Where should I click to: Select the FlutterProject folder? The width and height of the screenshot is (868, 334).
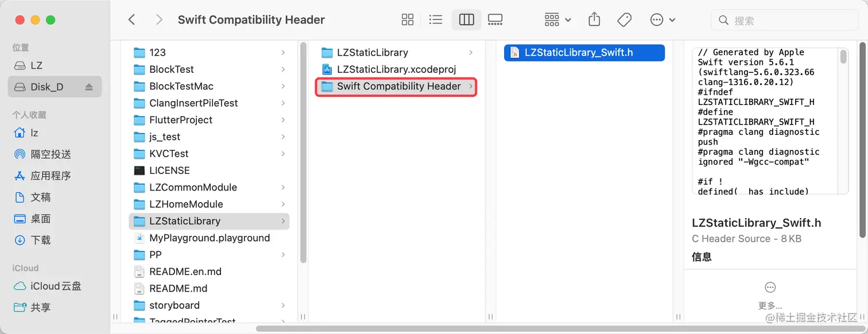tap(210, 120)
